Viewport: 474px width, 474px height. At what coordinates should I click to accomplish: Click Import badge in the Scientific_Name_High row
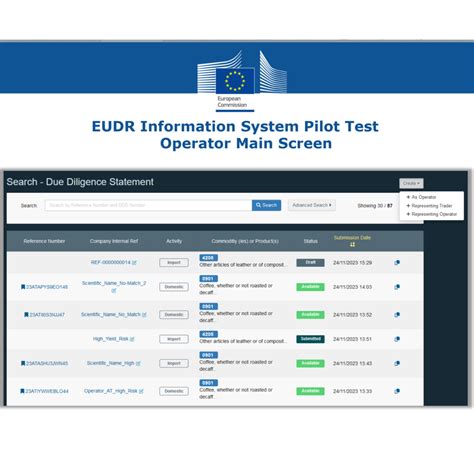174,363
